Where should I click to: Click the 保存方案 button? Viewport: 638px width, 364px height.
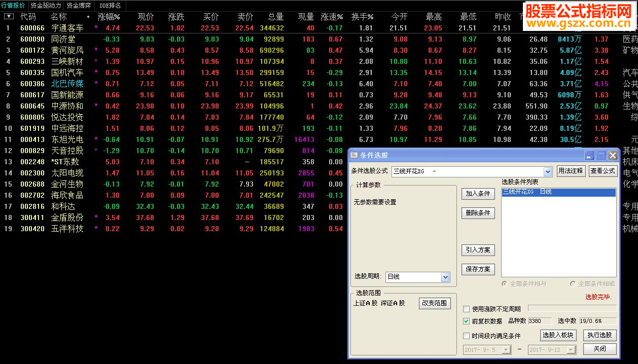(x=478, y=269)
